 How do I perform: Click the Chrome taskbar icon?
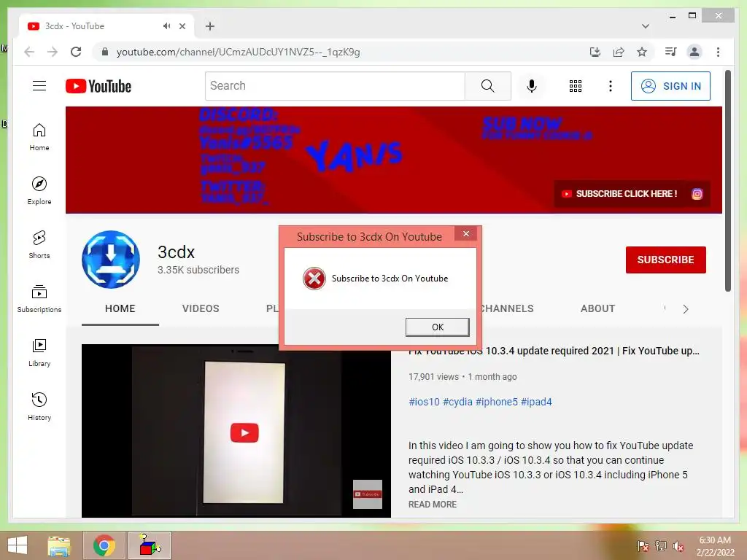(104, 545)
